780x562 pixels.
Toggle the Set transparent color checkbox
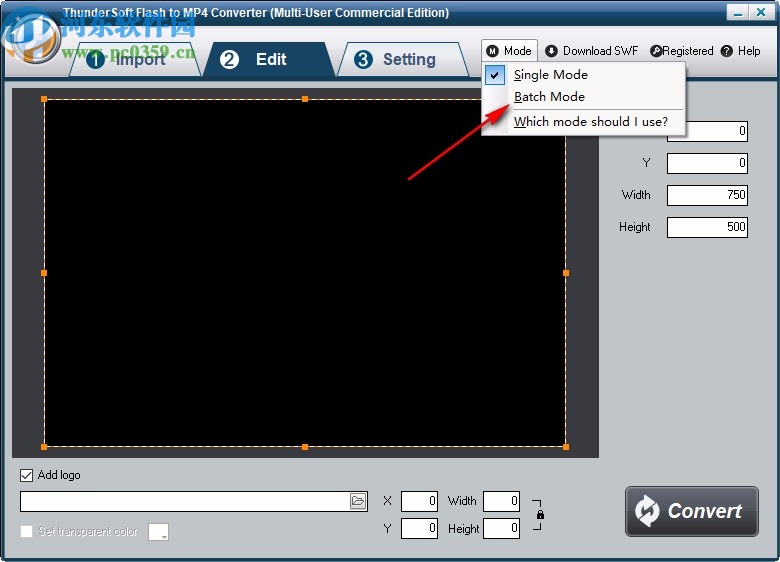(26, 532)
